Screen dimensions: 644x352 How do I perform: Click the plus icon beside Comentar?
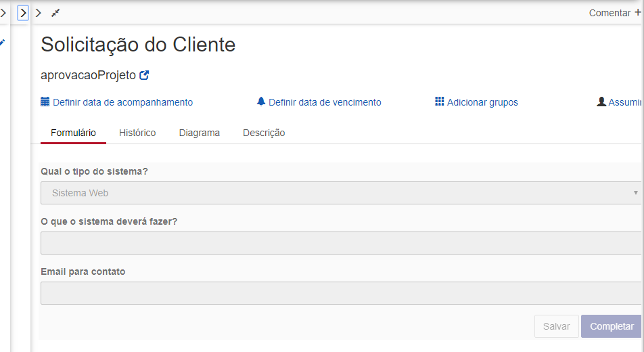click(638, 12)
